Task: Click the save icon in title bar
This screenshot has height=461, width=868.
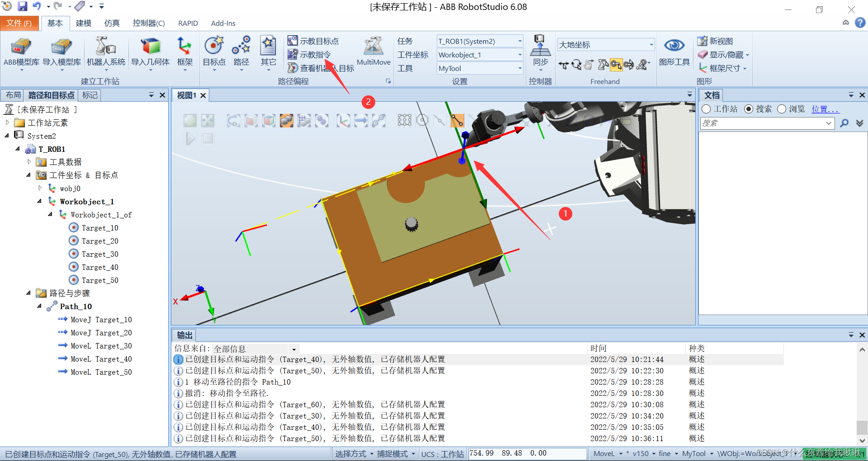Action: click(x=22, y=6)
